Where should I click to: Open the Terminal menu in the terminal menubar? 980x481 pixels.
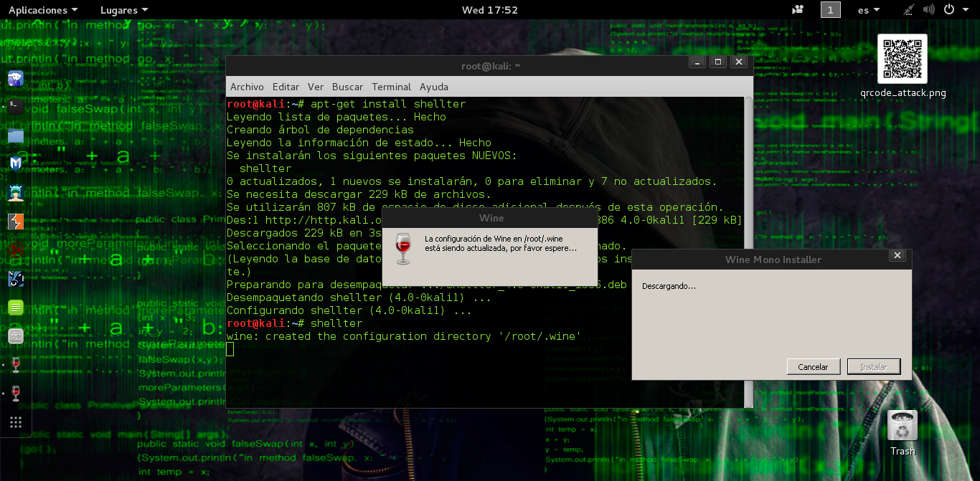point(392,87)
